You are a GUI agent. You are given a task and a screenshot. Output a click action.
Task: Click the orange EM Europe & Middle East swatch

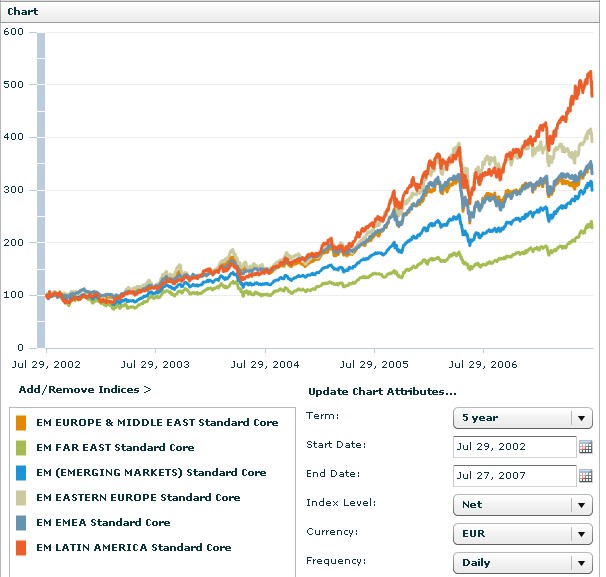tap(22, 423)
